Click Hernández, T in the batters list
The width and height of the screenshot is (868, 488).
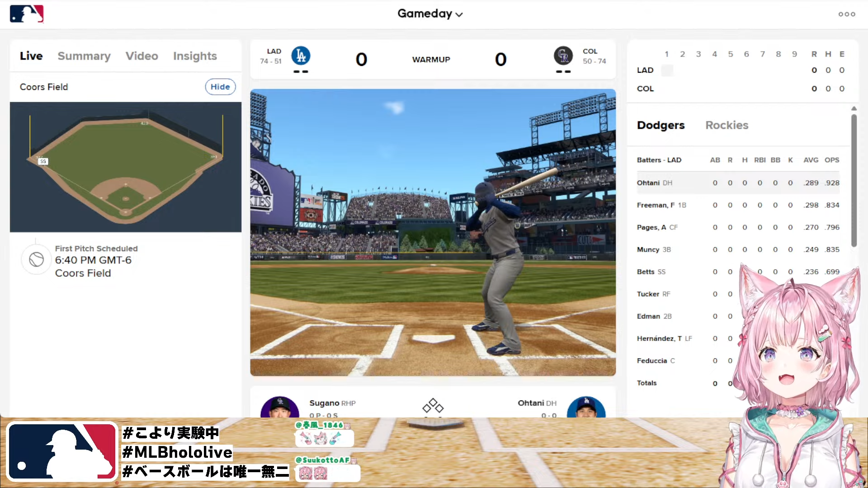(x=659, y=338)
